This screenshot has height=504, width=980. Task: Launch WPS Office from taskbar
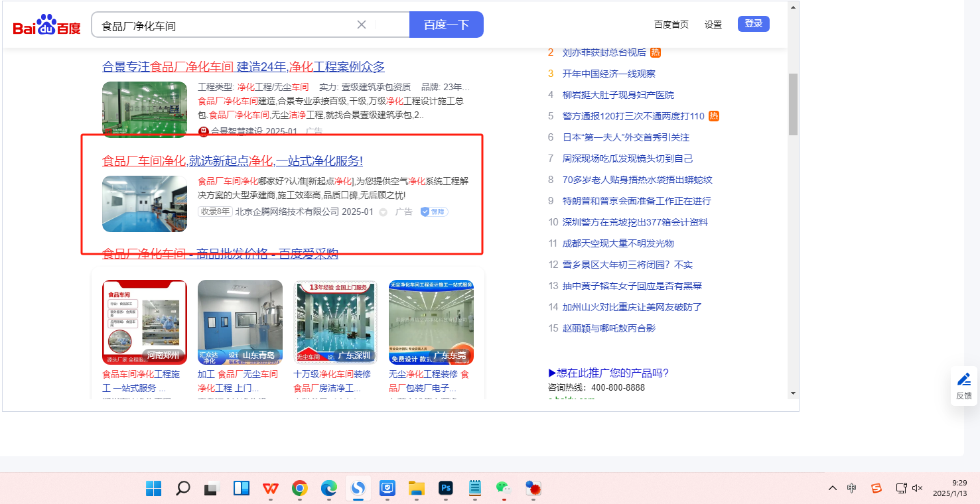270,489
